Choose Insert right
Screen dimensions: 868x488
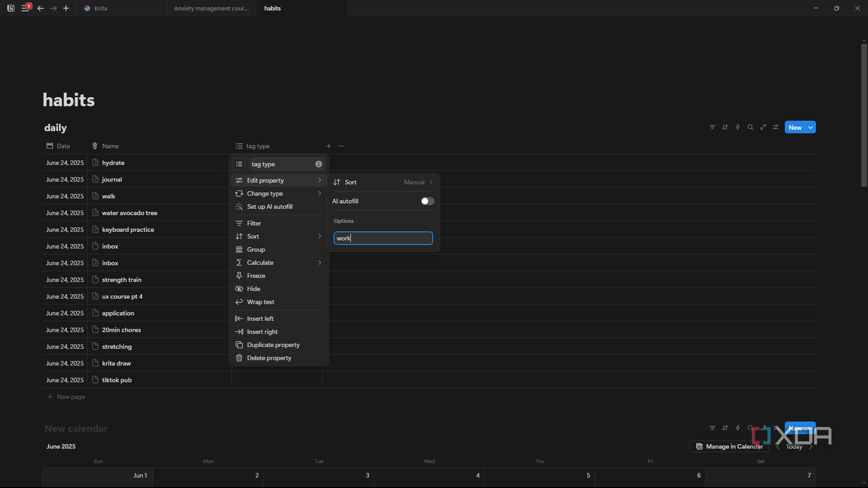coord(279,332)
